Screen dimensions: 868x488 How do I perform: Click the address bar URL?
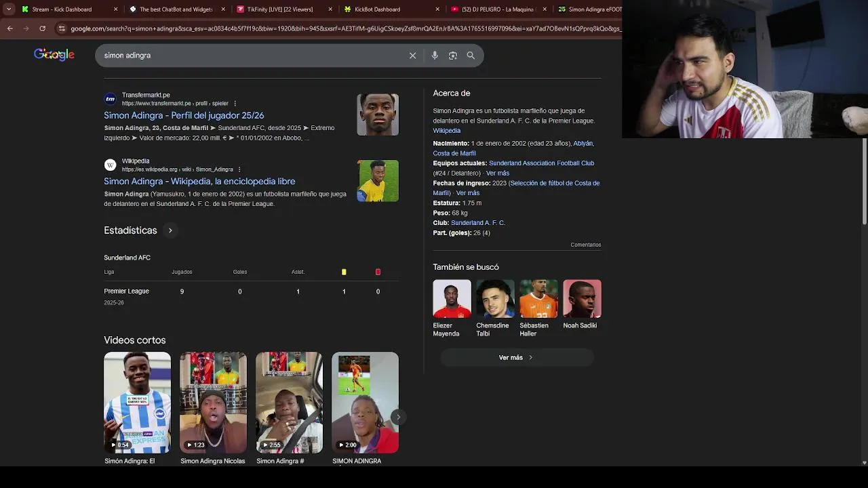coord(344,28)
